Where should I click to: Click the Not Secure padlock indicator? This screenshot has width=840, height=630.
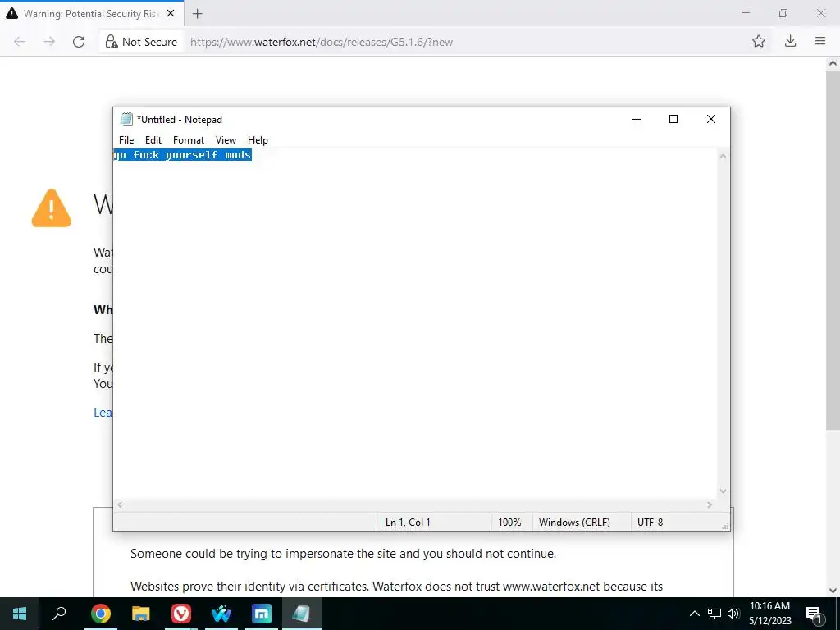tap(141, 42)
